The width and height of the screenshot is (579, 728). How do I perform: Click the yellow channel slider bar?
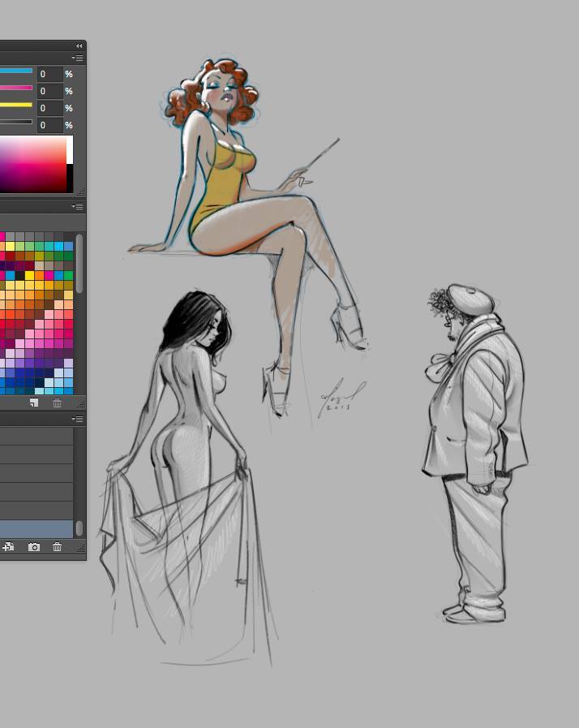point(16,105)
